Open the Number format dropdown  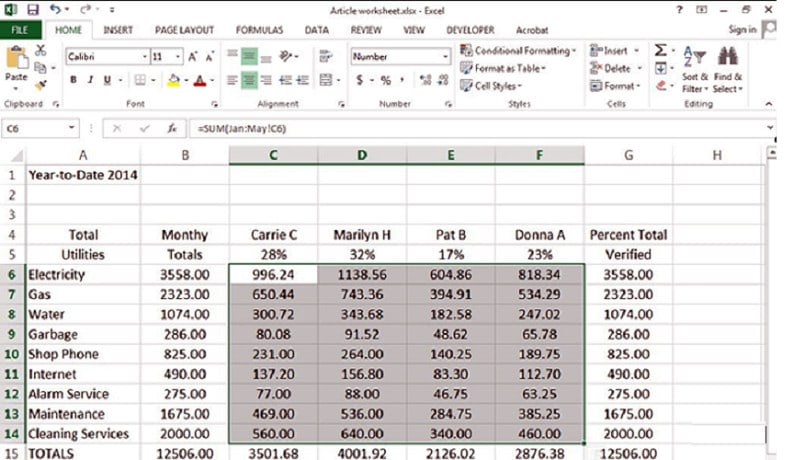click(445, 57)
